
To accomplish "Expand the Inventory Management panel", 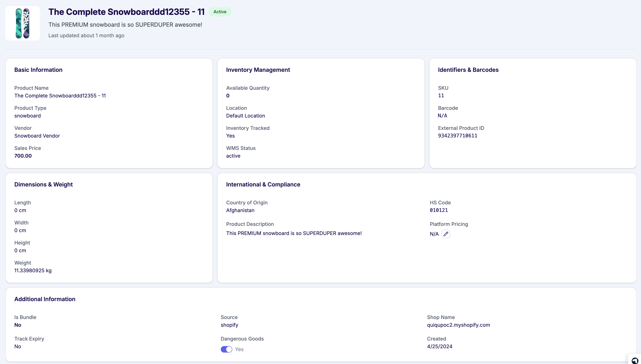I will click(258, 70).
